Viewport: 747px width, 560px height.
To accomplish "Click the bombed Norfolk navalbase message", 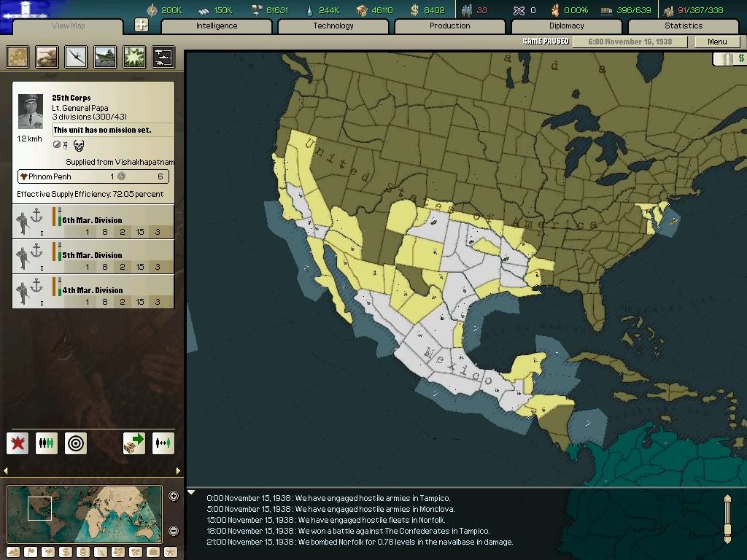I will [360, 542].
